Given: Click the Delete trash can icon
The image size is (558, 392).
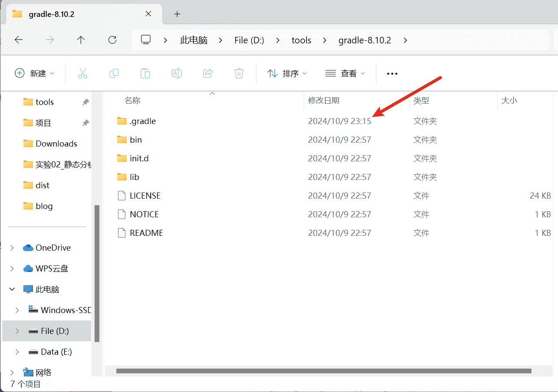Looking at the screenshot, I should [239, 73].
